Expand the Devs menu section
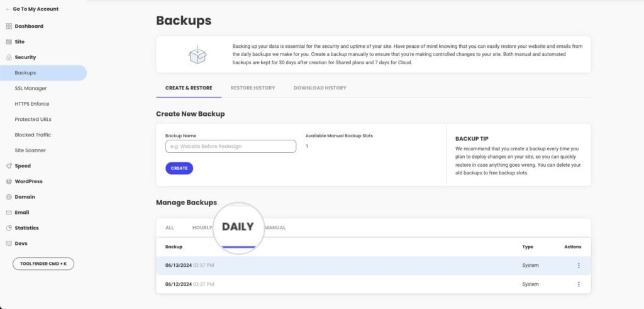Screen dimensions: 644x309 [x=21, y=244]
